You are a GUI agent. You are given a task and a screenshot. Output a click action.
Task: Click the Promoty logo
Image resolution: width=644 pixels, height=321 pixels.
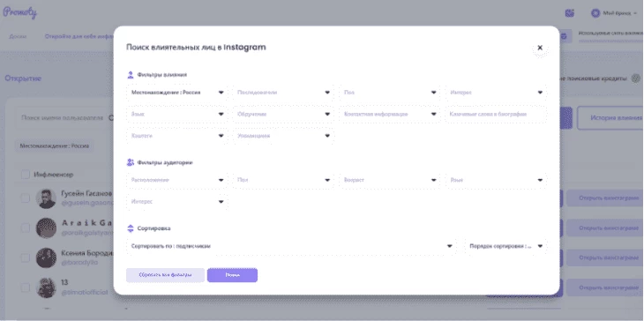[x=19, y=13]
